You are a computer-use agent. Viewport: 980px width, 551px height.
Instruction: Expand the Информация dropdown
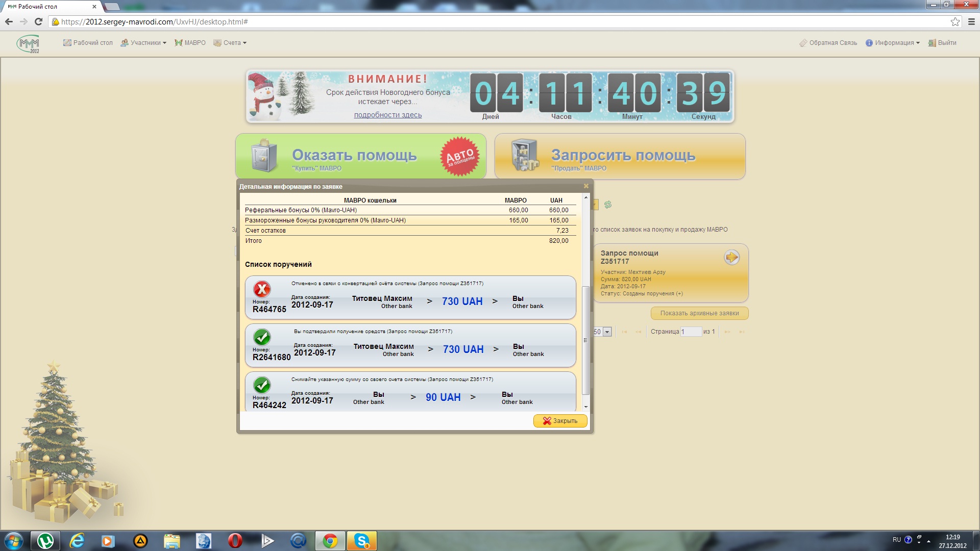(x=892, y=43)
